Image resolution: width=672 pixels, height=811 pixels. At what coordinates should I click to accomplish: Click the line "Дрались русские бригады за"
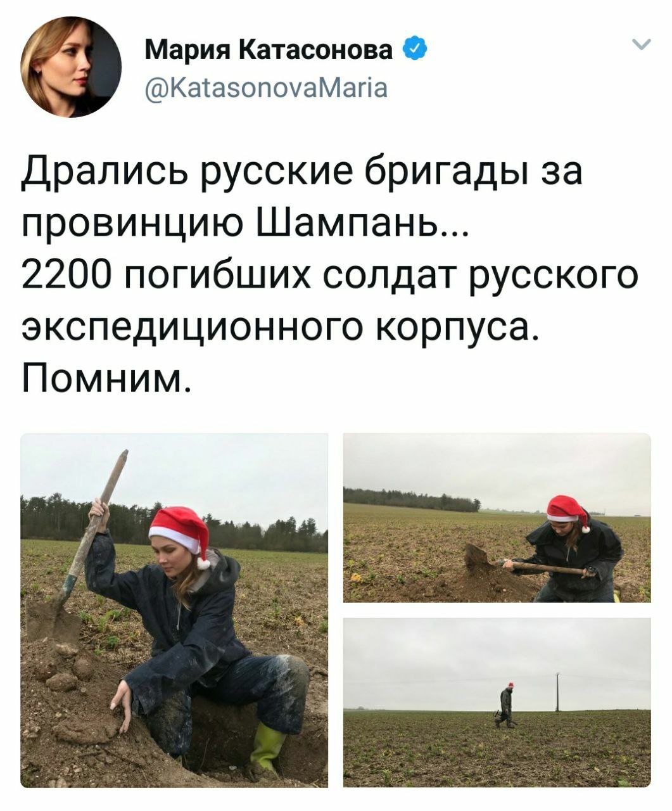tap(302, 172)
